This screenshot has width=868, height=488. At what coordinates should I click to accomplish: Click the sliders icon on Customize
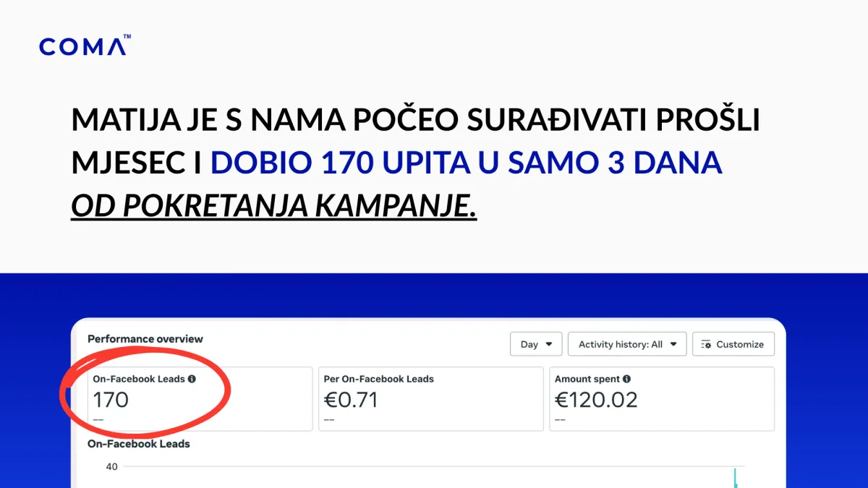(x=707, y=344)
